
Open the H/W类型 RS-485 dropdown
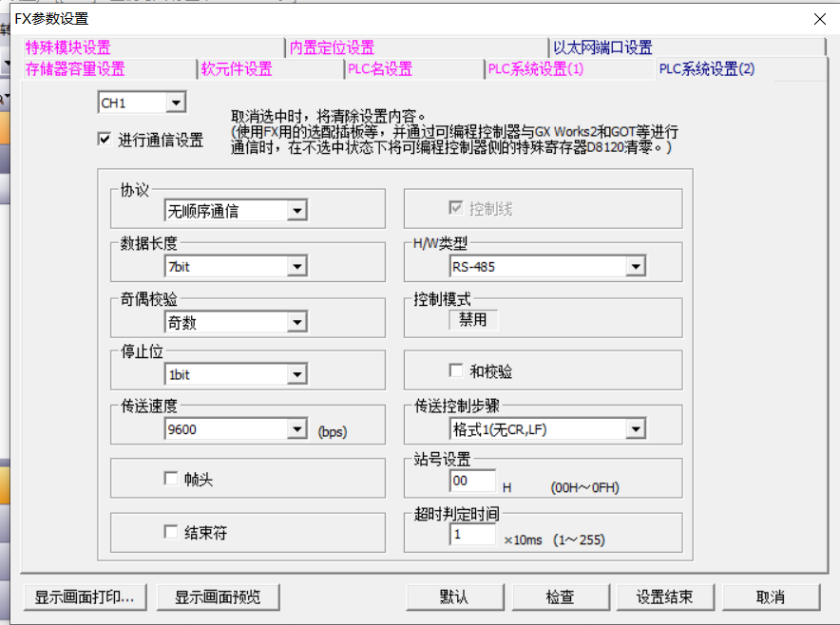click(636, 268)
